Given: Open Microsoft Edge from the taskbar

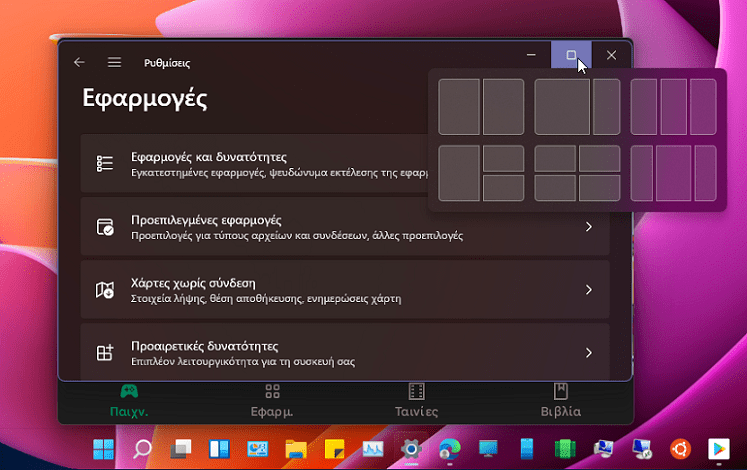Looking at the screenshot, I should 450,449.
